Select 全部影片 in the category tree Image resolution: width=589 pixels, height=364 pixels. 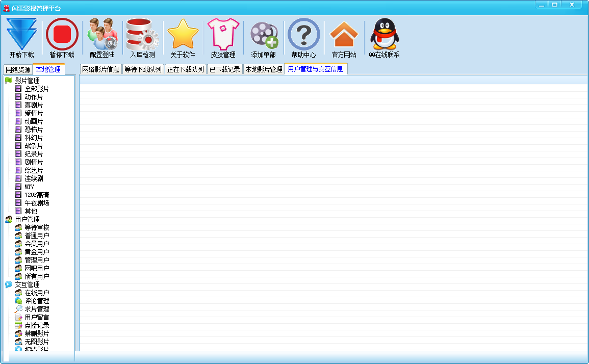(35, 88)
